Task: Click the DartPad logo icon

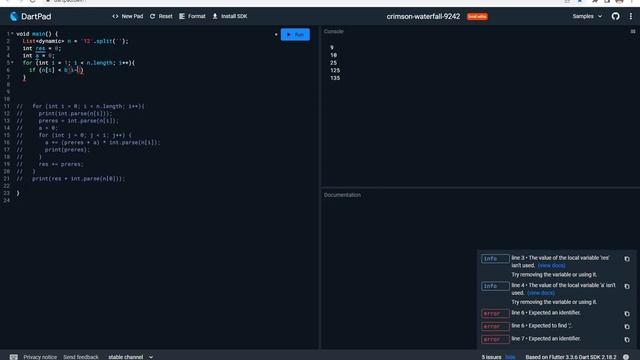Action: tap(14, 16)
